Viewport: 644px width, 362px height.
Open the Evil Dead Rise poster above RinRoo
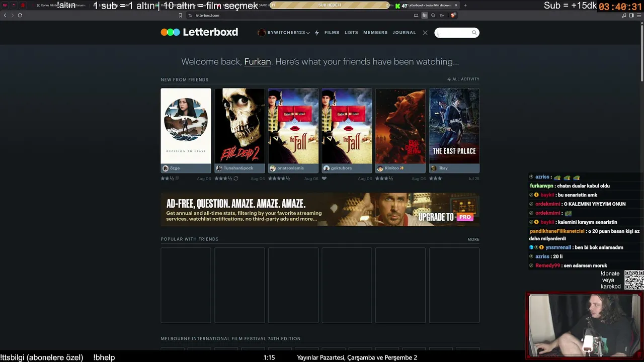pos(400,126)
